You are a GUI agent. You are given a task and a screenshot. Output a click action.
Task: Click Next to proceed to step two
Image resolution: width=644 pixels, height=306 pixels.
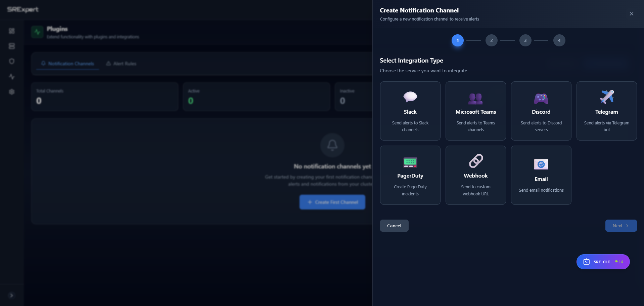pos(620,225)
